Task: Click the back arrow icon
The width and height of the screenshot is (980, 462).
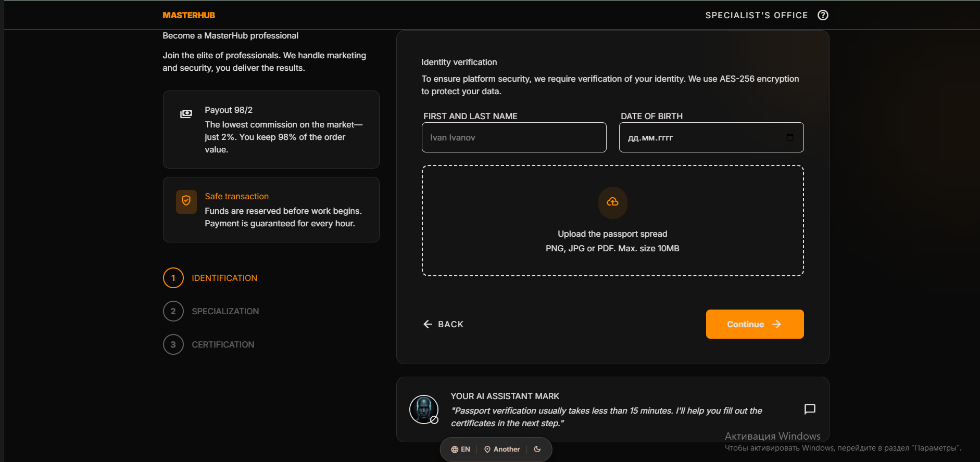Action: [x=428, y=324]
